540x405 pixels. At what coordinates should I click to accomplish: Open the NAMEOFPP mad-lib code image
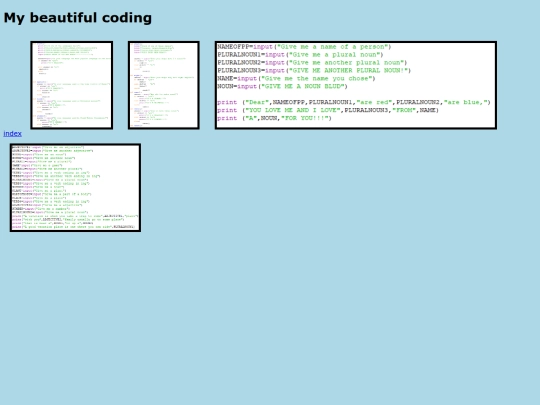pyautogui.click(x=356, y=85)
